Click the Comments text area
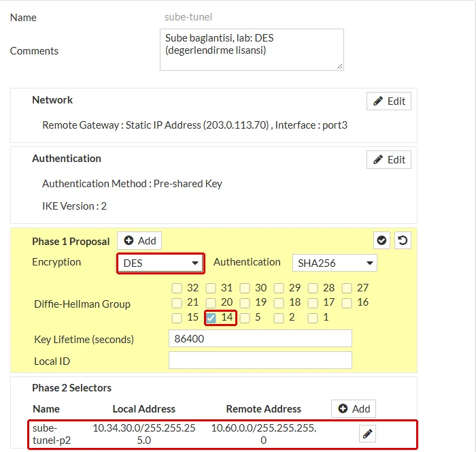This screenshot has height=452, width=476. tap(252, 50)
